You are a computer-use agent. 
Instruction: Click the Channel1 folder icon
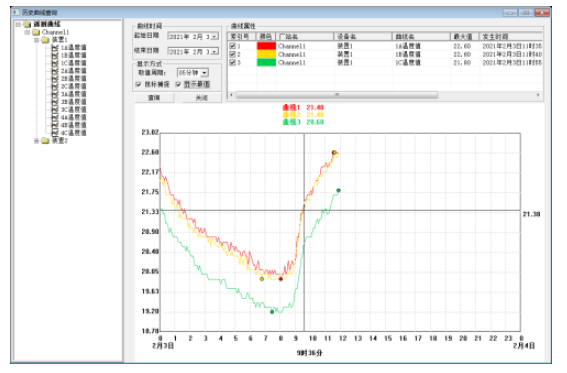pos(36,32)
